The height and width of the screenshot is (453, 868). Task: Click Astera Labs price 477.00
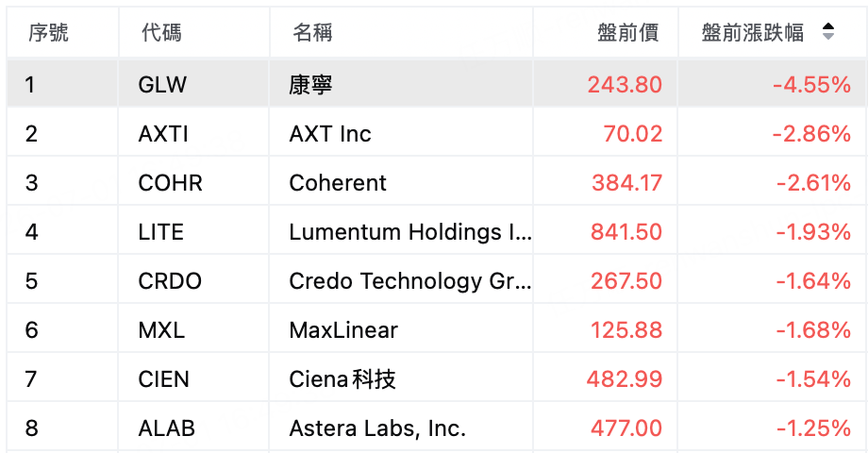tap(626, 428)
